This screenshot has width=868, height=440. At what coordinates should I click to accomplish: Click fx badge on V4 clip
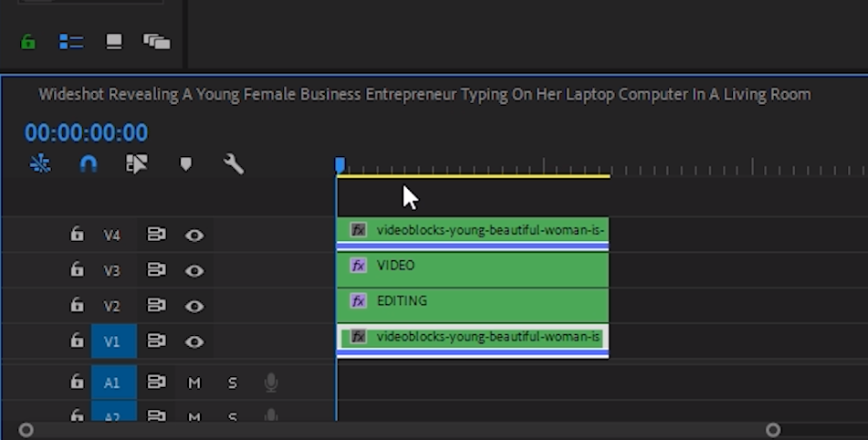pyautogui.click(x=358, y=230)
